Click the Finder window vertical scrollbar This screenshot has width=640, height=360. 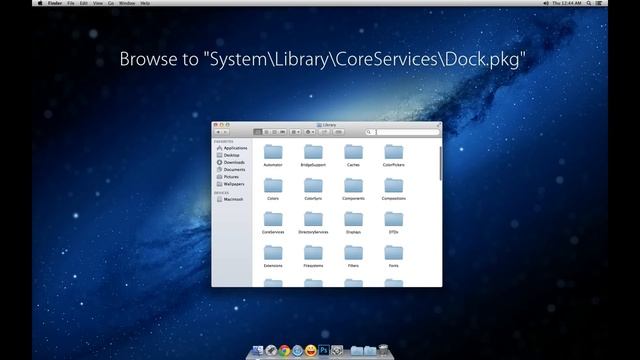[440, 163]
